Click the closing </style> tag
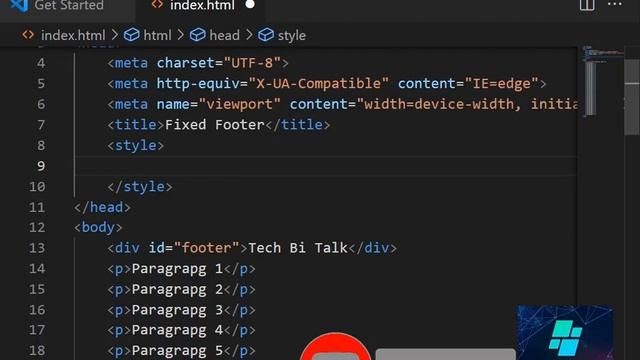Screen dimensions: 640x360 [x=140, y=187]
